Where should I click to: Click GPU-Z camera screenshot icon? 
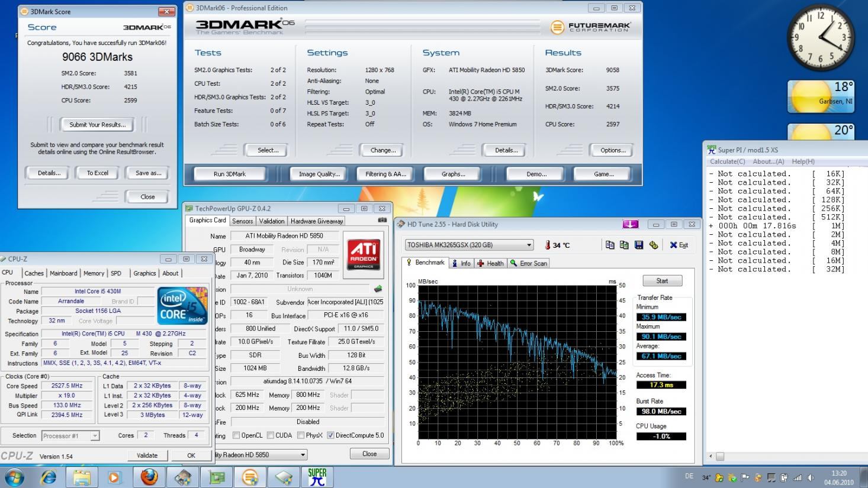click(382, 220)
